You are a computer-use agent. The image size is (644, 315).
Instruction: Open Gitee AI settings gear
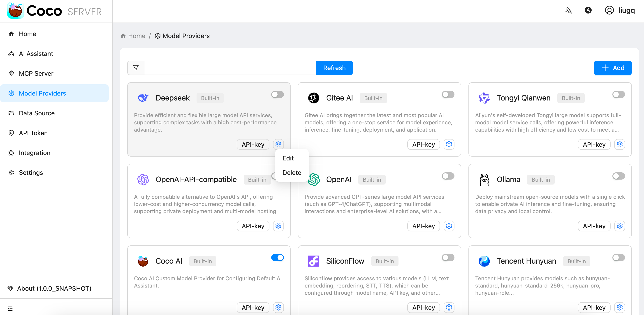pos(449,144)
